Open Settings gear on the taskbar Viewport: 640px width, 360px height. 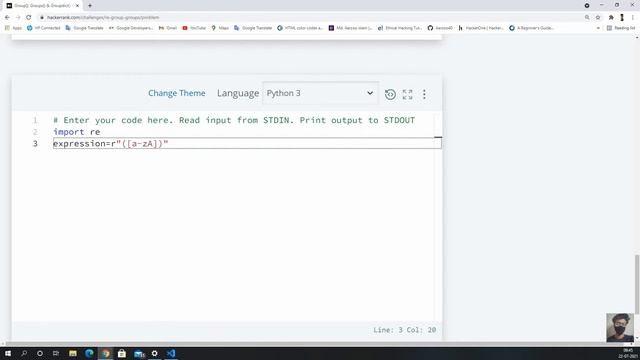[x=154, y=353]
